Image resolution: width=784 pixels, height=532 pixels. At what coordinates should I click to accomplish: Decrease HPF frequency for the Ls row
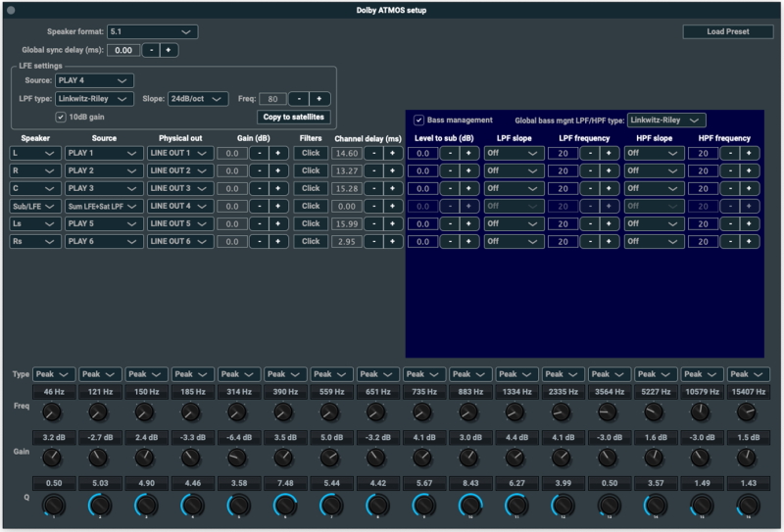coord(730,223)
